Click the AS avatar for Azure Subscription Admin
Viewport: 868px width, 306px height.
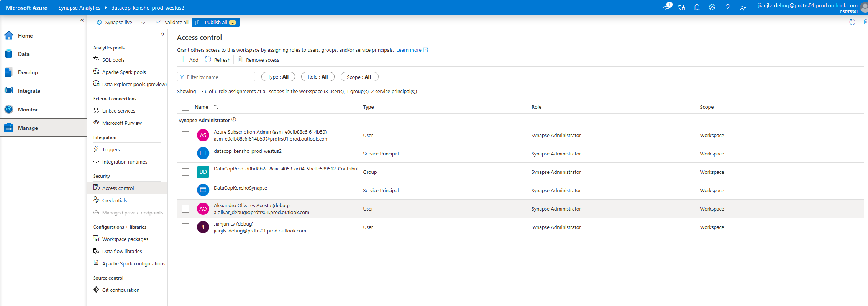click(203, 135)
